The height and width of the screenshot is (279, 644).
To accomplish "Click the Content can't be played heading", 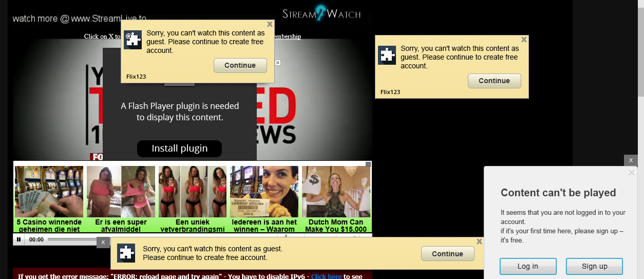I will [558, 193].
